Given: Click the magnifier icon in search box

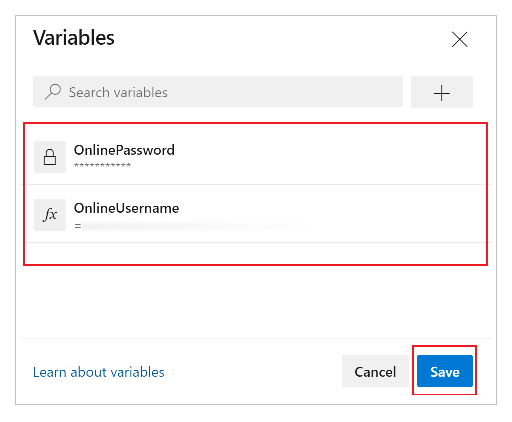Looking at the screenshot, I should pos(53,92).
